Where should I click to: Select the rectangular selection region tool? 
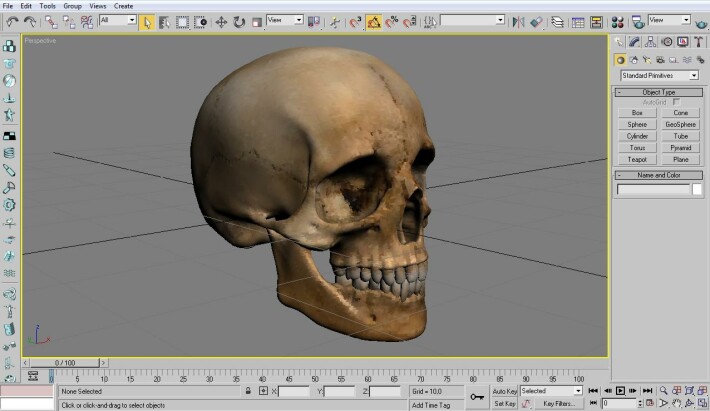tap(182, 22)
